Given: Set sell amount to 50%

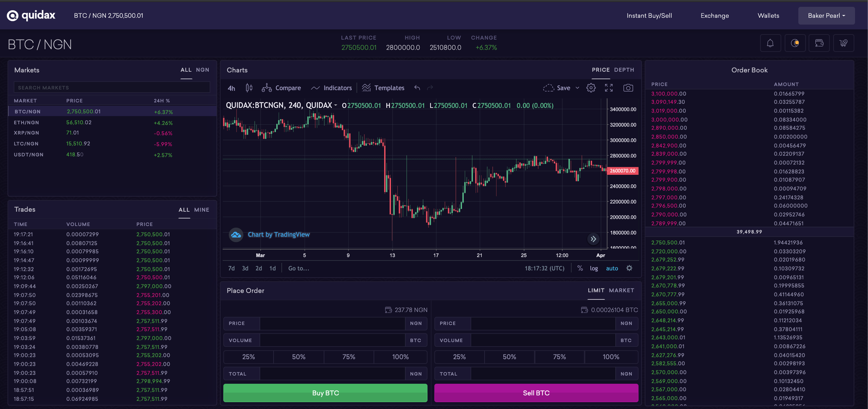Looking at the screenshot, I should (509, 357).
